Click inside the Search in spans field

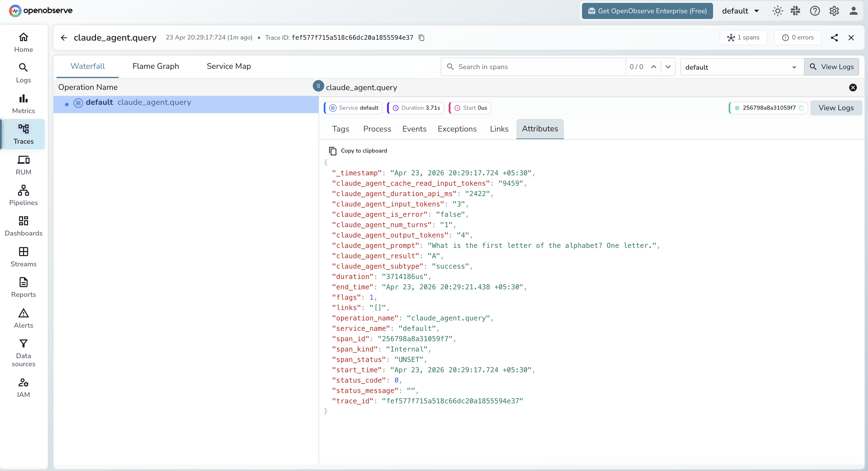tap(532, 67)
